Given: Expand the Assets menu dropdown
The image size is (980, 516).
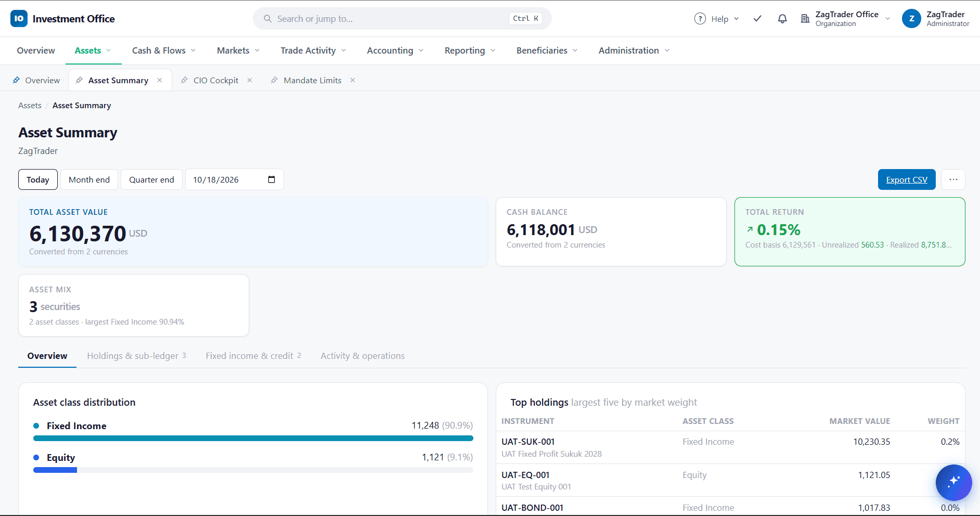Looking at the screenshot, I should point(93,50).
